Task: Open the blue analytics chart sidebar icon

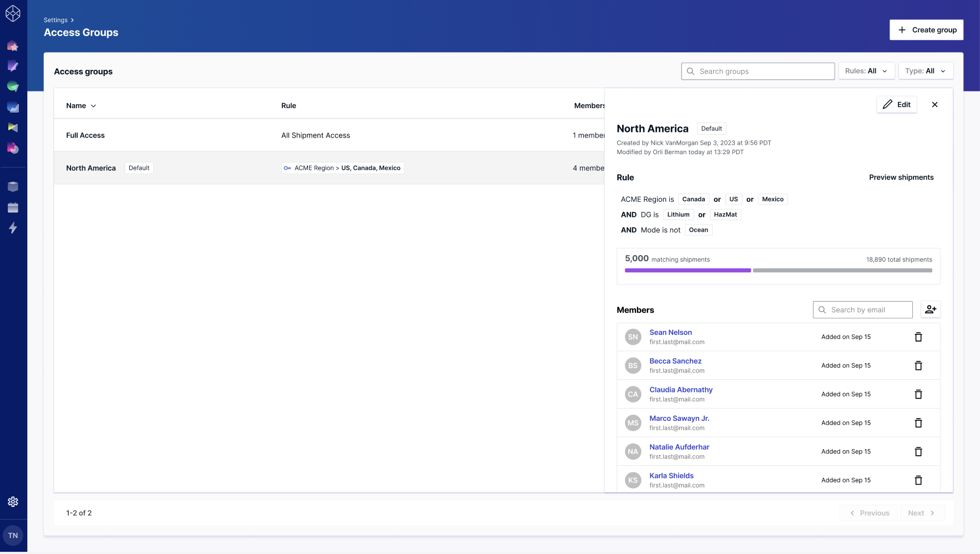Action: tap(13, 107)
